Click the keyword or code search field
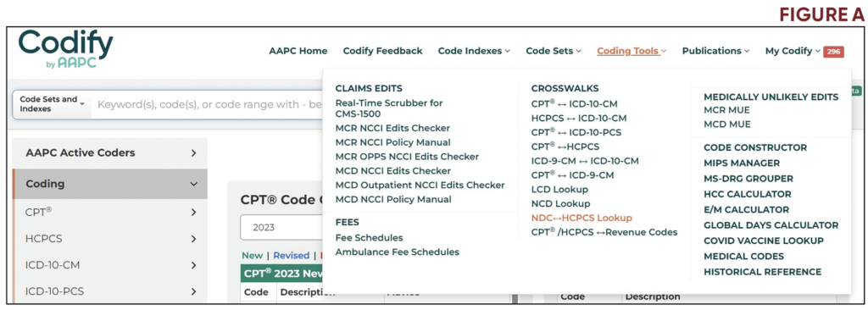The width and height of the screenshot is (868, 310). [208, 104]
